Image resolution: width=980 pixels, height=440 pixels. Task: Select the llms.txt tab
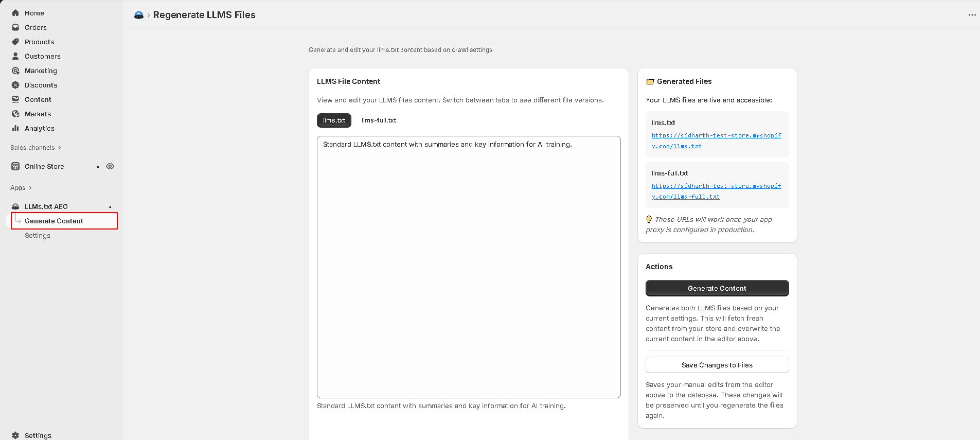[x=334, y=120]
